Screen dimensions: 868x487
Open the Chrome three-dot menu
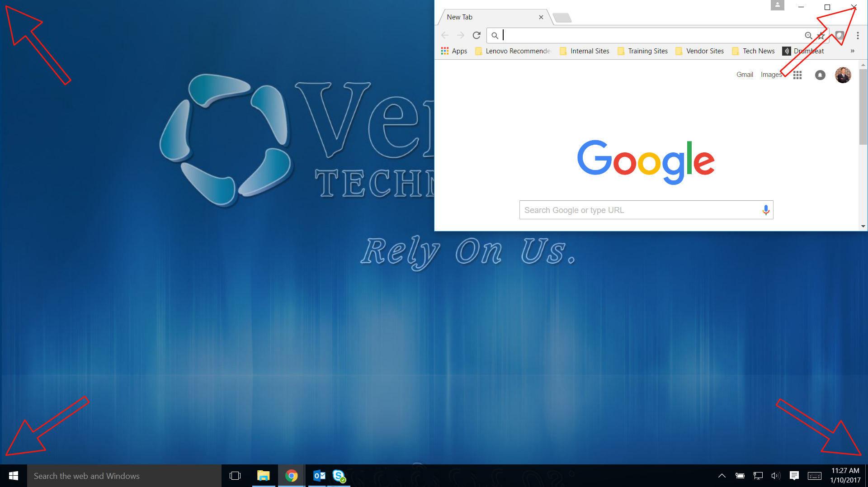858,35
